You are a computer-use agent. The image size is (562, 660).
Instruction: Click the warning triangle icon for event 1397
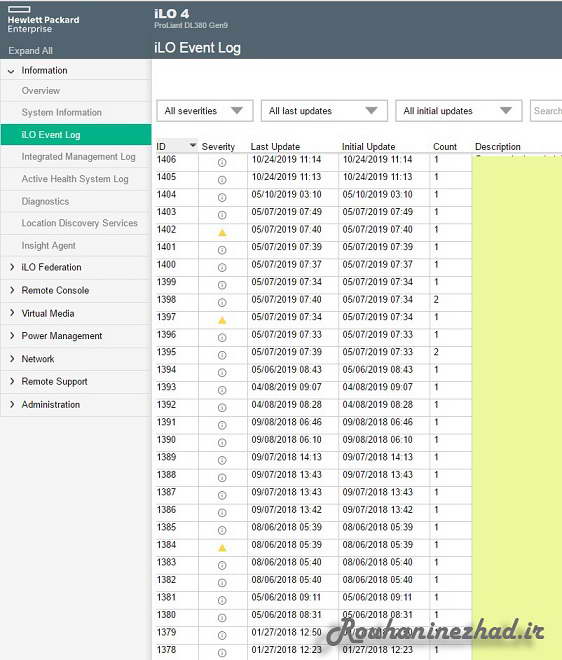click(x=222, y=320)
